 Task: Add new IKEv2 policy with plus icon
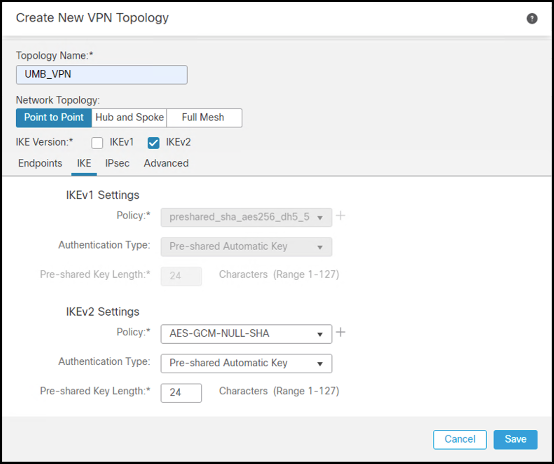point(340,332)
